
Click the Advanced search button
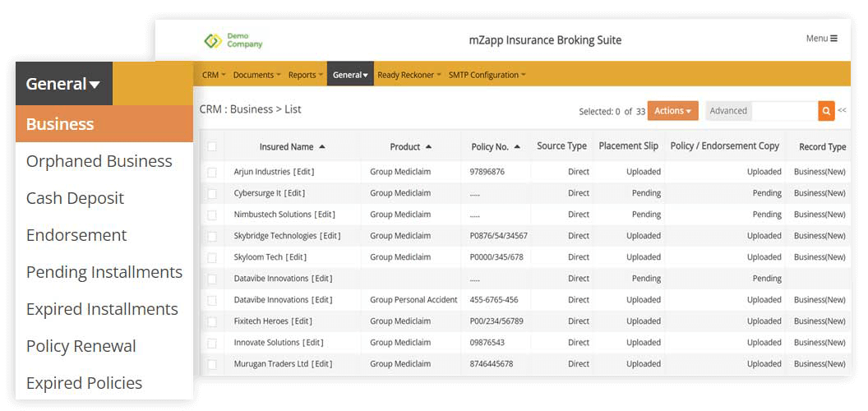728,111
